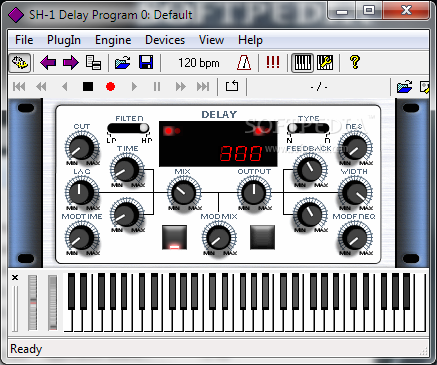Image resolution: width=437 pixels, height=365 pixels.
Task: Jump to end with skip-forward transport button
Action: tap(203, 87)
